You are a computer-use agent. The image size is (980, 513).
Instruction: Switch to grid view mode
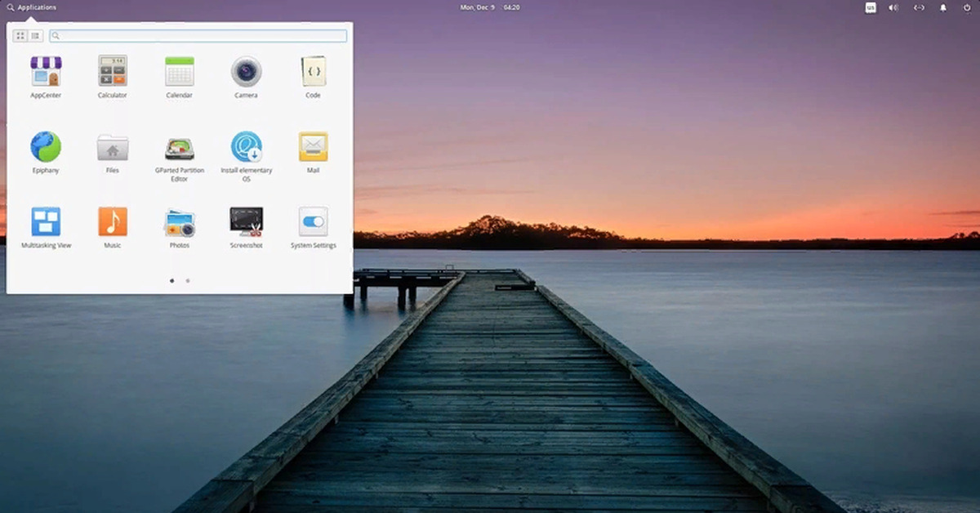tap(20, 36)
